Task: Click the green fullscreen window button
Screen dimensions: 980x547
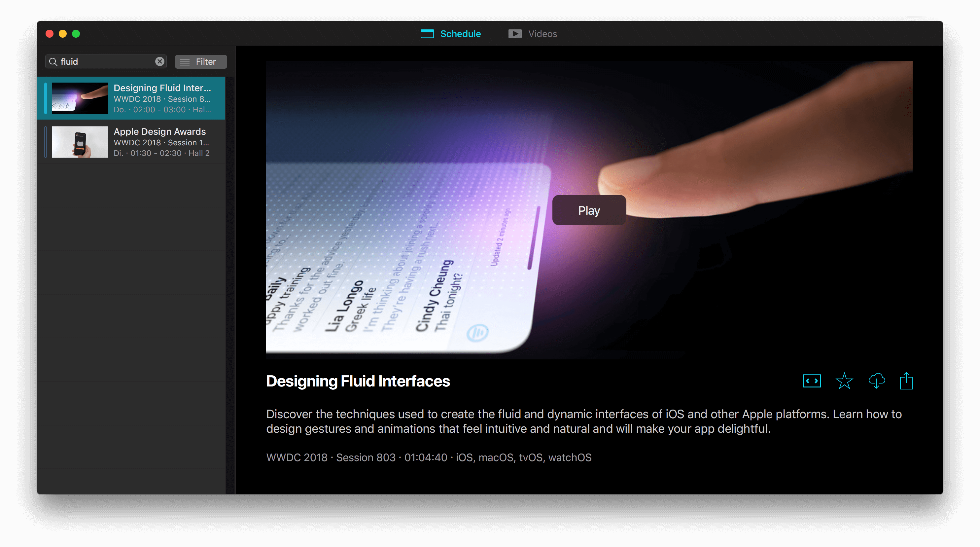Action: click(76, 33)
